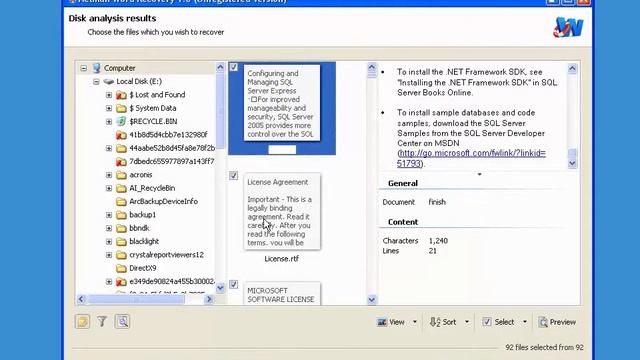Click the acronis folder icon
The height and width of the screenshot is (360, 640).
pyautogui.click(x=121, y=175)
